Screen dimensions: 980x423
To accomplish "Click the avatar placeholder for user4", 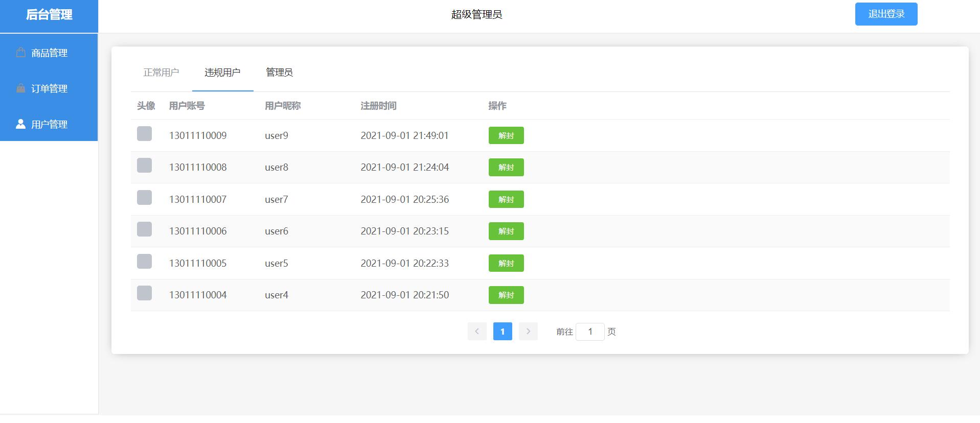I will tap(144, 293).
